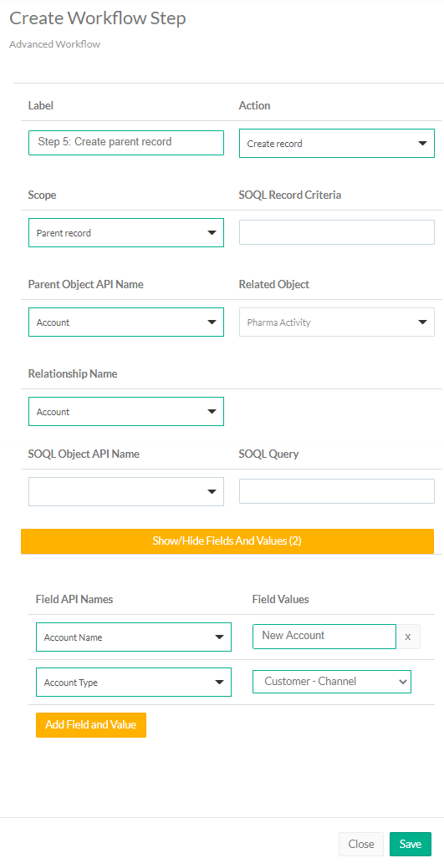Click the SOQL Object API Name label
The image size is (444, 868).
(84, 454)
